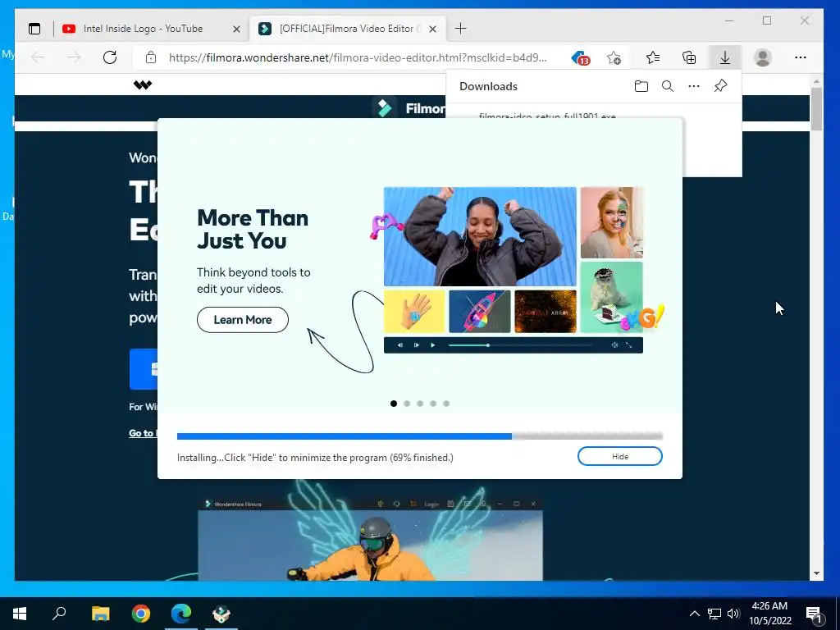The height and width of the screenshot is (630, 840).
Task: Click next frame in preview player
Action: coord(416,345)
